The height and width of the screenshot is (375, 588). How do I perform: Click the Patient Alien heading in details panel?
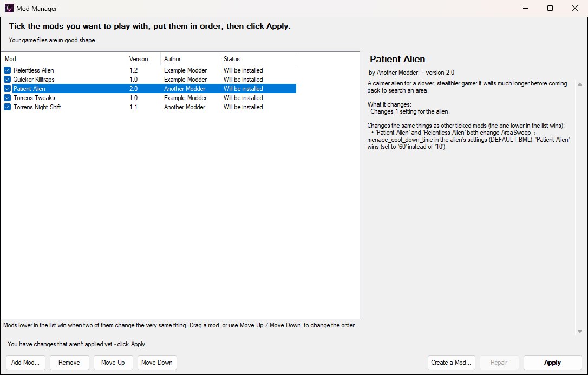(397, 59)
